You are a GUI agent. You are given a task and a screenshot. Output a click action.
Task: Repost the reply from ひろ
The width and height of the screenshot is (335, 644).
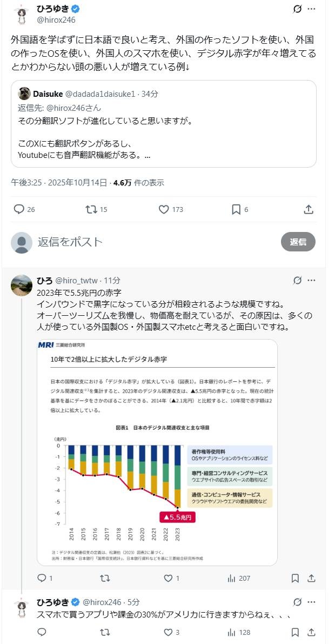coord(105,578)
